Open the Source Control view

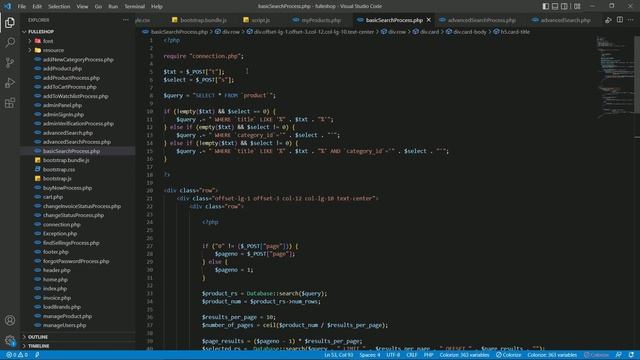(x=10, y=62)
